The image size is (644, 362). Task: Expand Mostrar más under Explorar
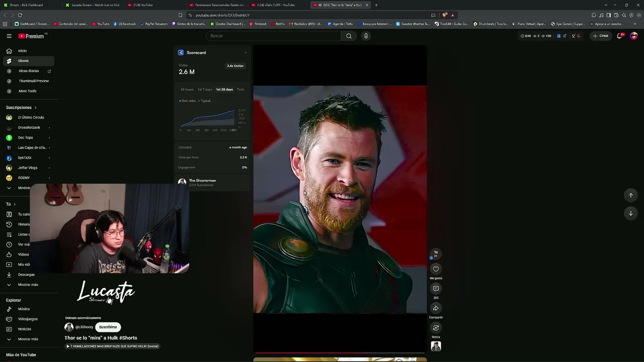[29, 339]
